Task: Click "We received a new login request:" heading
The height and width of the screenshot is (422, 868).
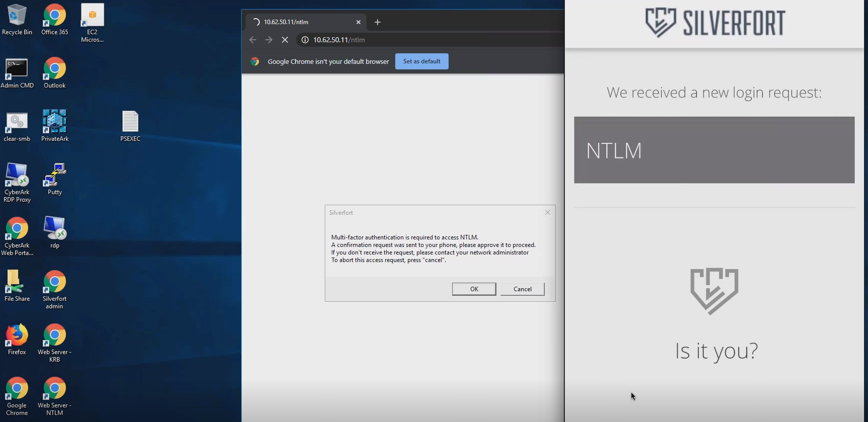Action: coord(714,93)
